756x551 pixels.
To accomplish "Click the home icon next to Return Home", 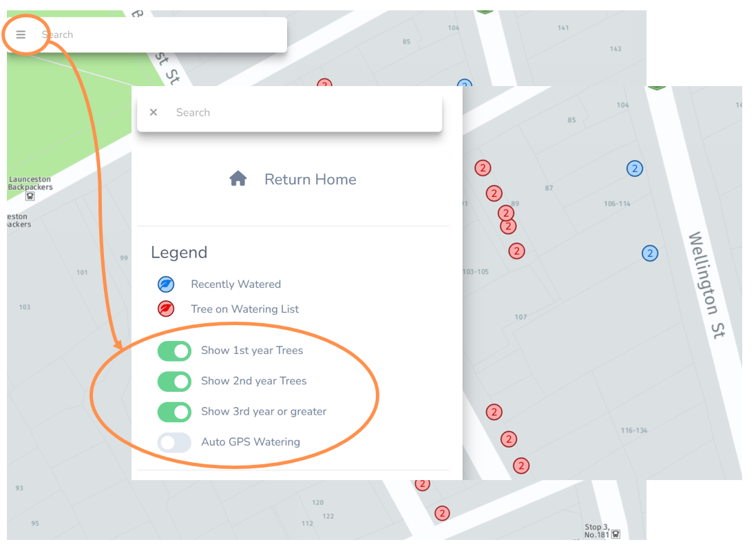I will coord(238,179).
